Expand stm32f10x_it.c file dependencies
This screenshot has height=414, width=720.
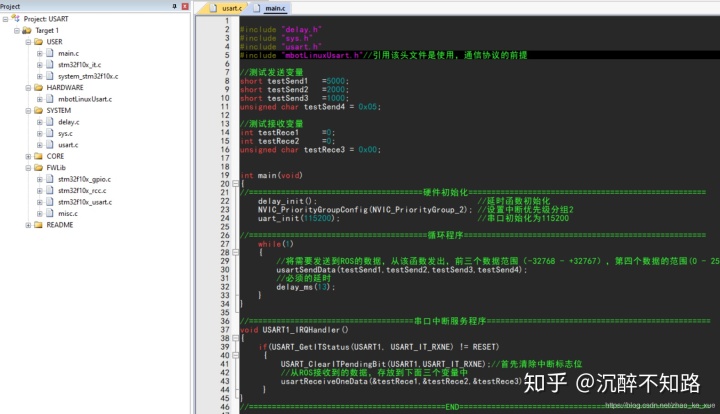point(39,65)
